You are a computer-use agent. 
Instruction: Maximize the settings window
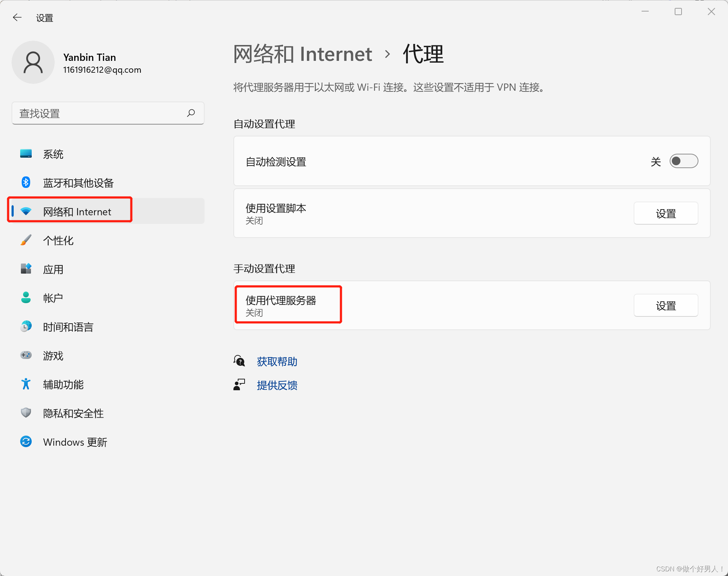click(x=678, y=12)
